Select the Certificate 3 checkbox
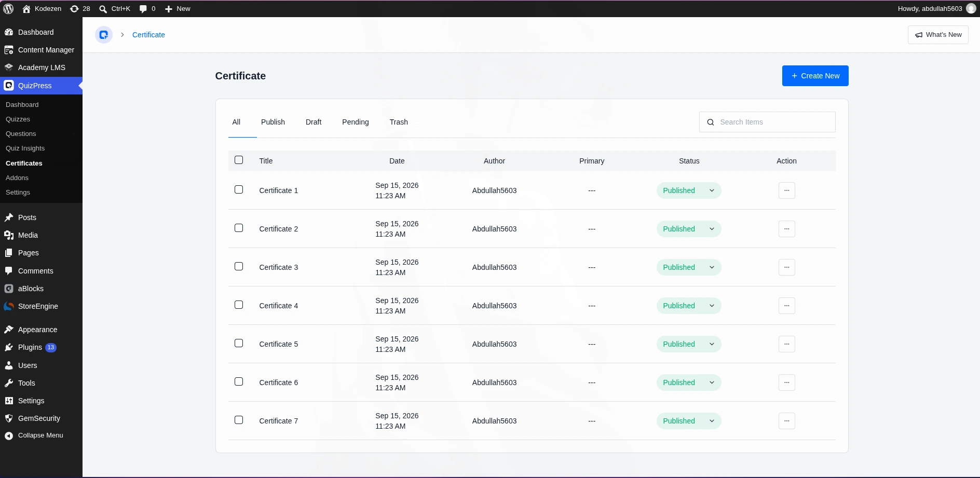Viewport: 980px width, 478px height. pyautogui.click(x=239, y=266)
